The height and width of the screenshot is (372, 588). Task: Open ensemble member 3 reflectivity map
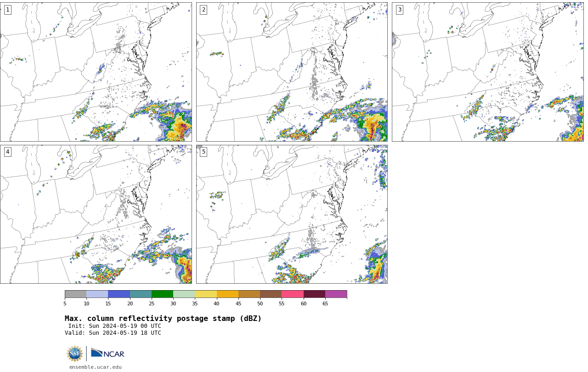[x=488, y=72]
